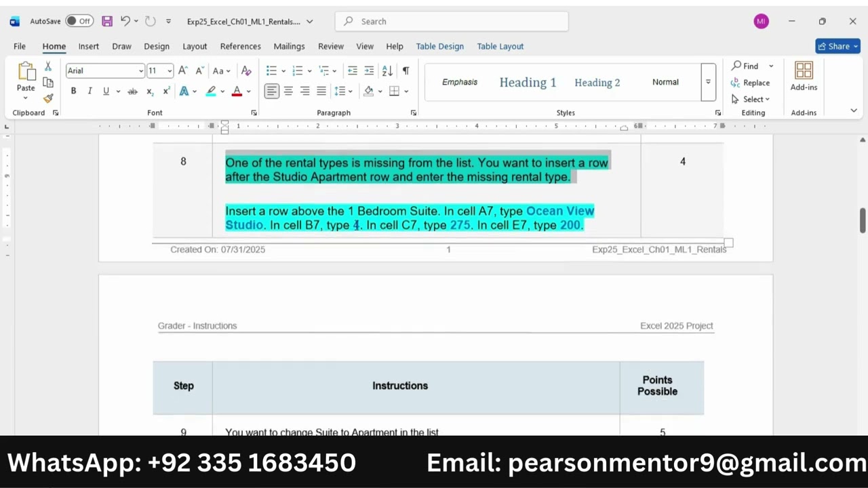Toggle Align Left paragraph button
Screen dimensions: 868x488
pyautogui.click(x=271, y=91)
